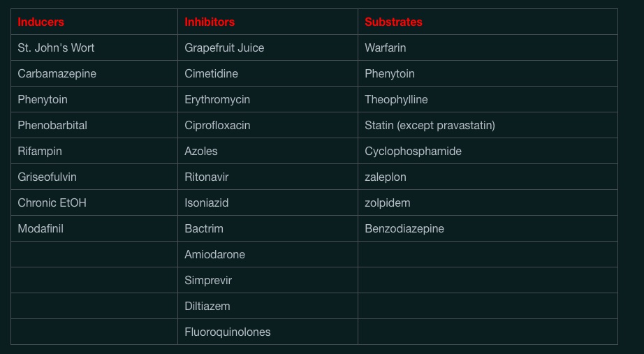The height and width of the screenshot is (354, 644).
Task: Click on Phenobarbital in the table
Action: pos(52,125)
